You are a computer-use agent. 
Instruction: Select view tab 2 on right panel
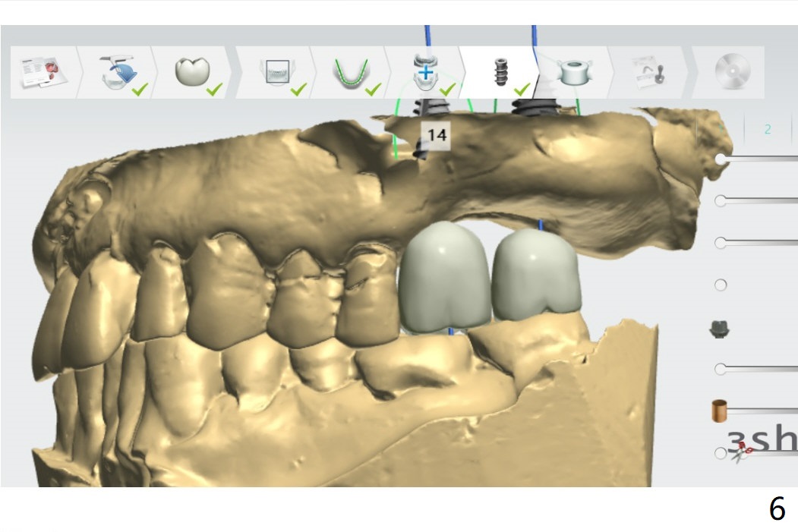[767, 129]
